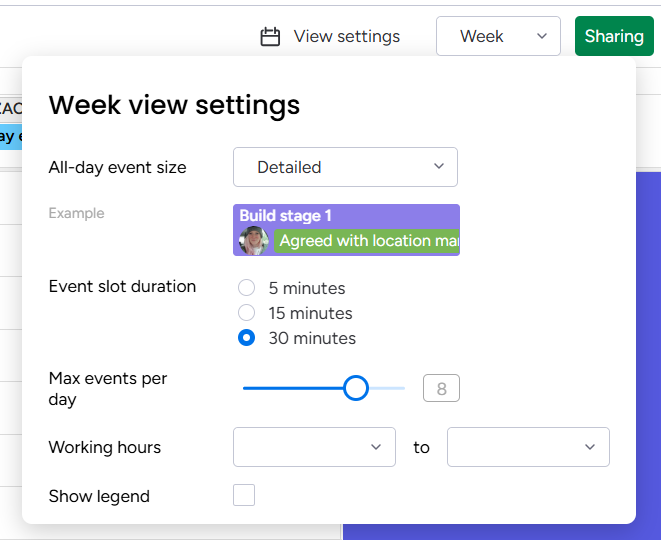The height and width of the screenshot is (540, 661).
Task: Click the Max events per day slider handle
Action: tap(356, 388)
